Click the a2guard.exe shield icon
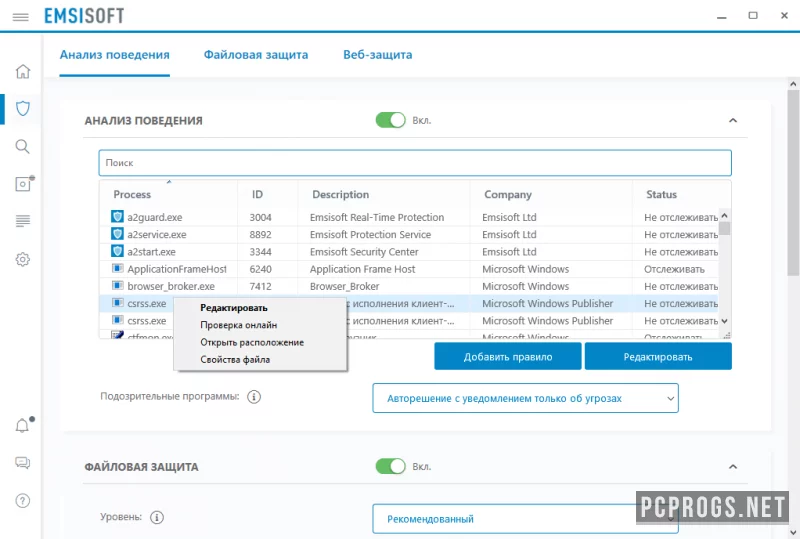 (x=117, y=216)
